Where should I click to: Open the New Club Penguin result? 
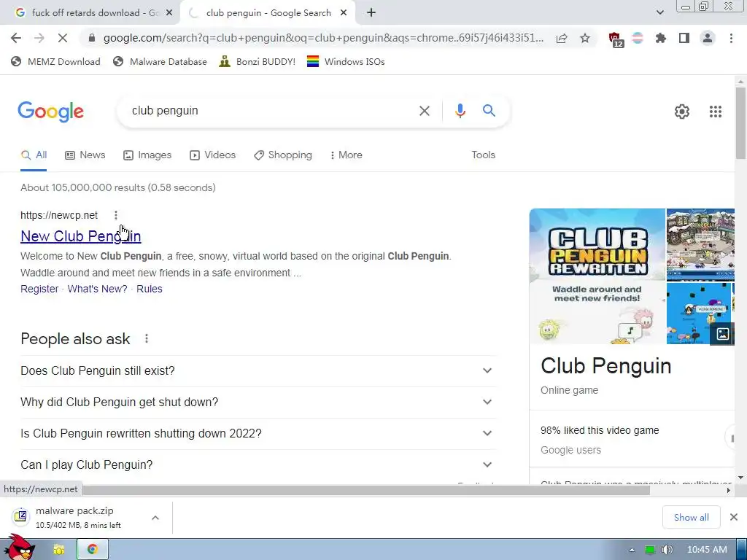click(x=80, y=236)
